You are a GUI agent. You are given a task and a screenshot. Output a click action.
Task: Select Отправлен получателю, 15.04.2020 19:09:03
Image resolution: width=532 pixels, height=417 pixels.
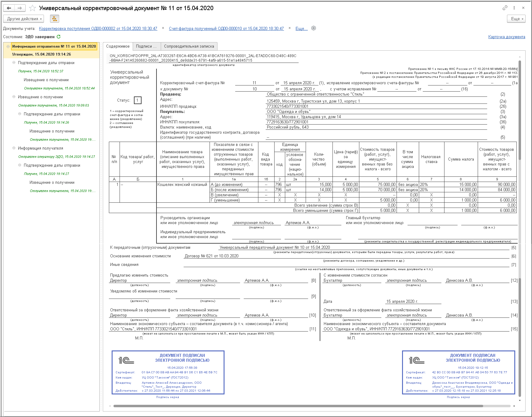click(54, 105)
